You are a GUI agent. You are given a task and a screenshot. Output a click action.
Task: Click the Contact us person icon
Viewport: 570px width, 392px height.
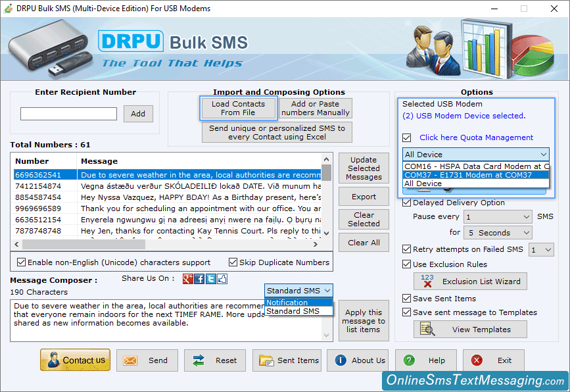coord(54,360)
